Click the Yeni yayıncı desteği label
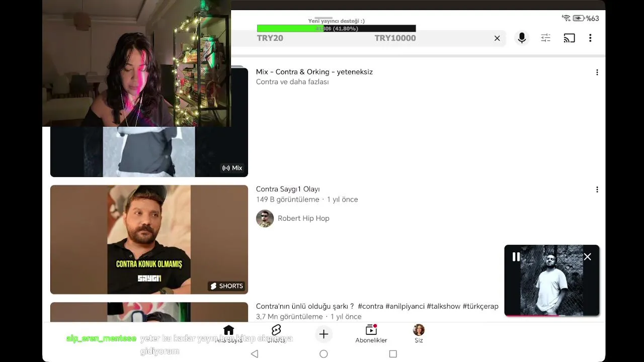The height and width of the screenshot is (362, 644). (336, 21)
